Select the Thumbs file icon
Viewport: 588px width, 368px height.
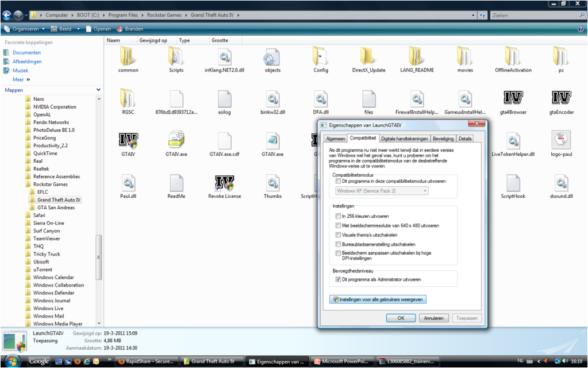tap(272, 183)
